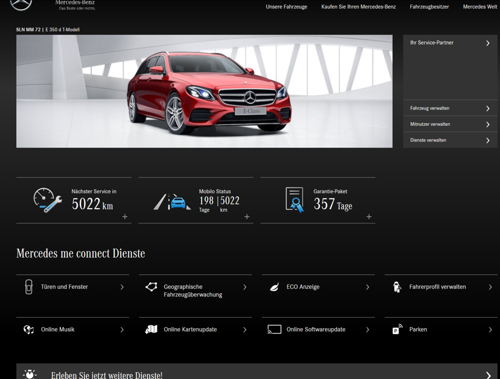Click chevron on weitere Dienste banner
Screen dimensions: 500x379
[x=488, y=375]
